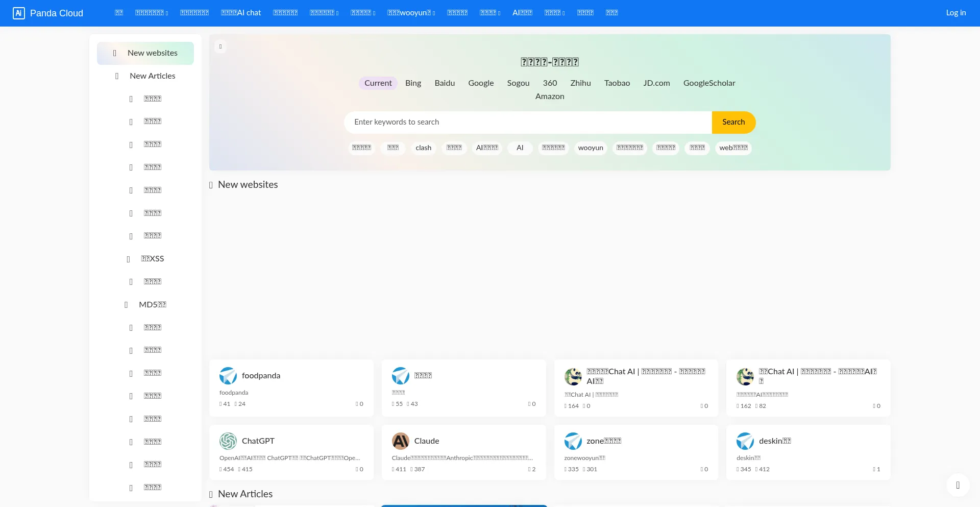This screenshot has width=980, height=507.
Task: Select the wooyun hot keyword tag
Action: click(591, 148)
